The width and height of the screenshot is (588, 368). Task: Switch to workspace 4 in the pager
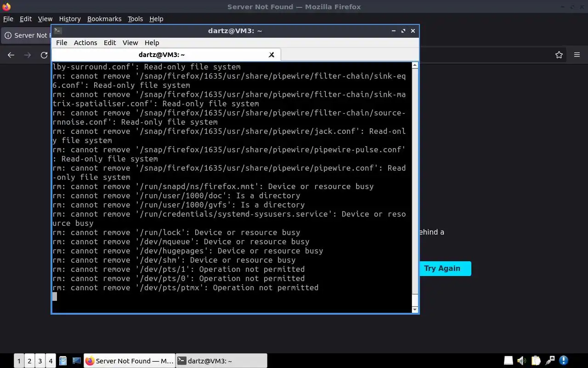[x=51, y=361]
